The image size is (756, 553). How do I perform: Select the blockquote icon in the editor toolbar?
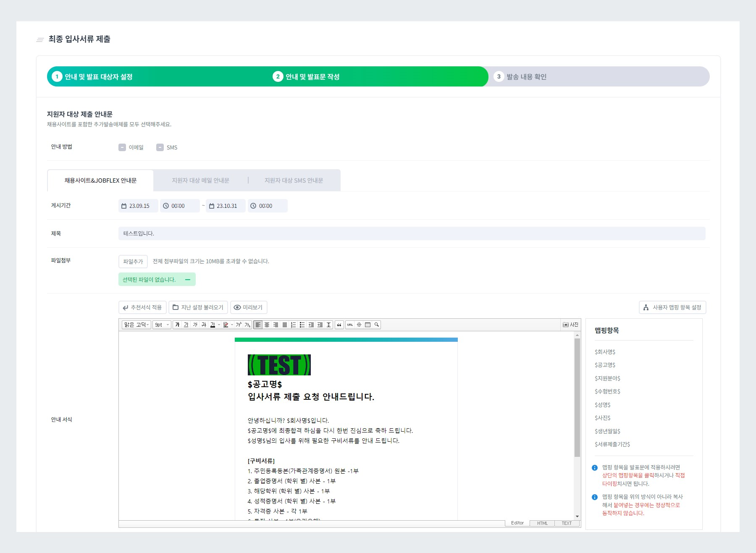point(340,324)
